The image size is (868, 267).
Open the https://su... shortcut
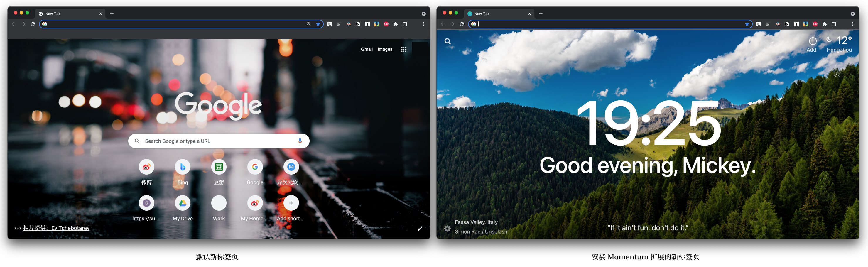146,208
